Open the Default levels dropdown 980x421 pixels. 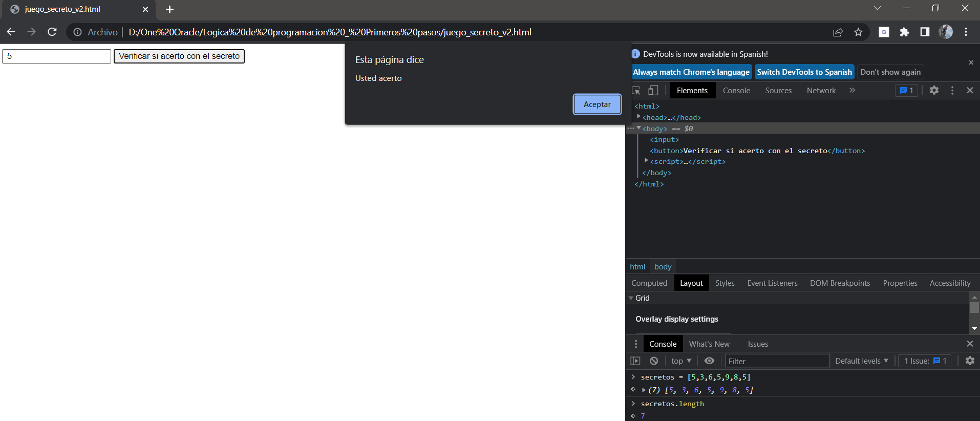click(861, 361)
